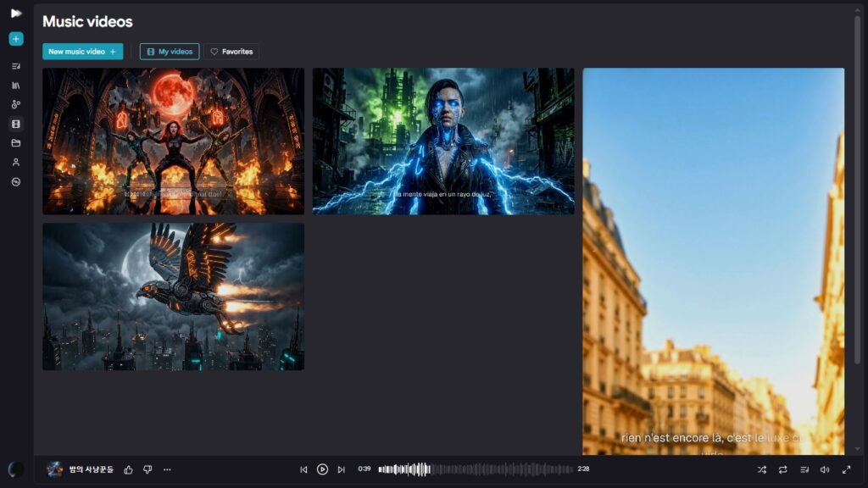868x488 pixels.
Task: Open the three-dot more options menu
Action: pos(167,469)
